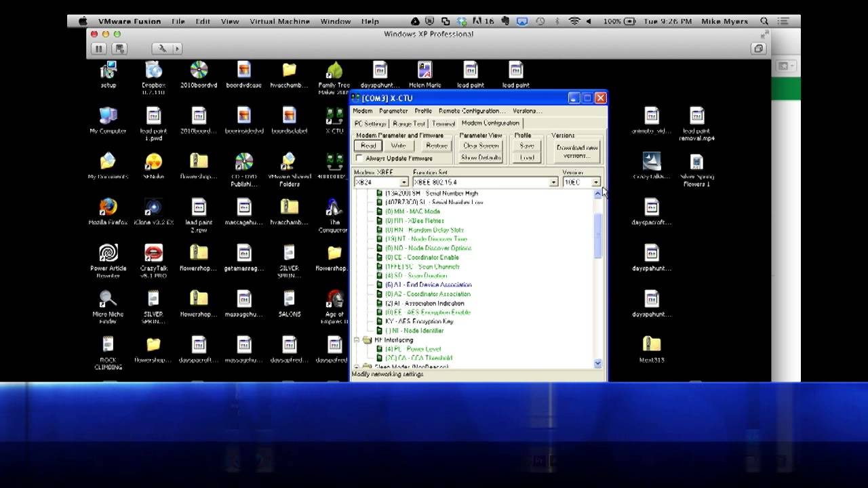
Task: Select the Mozilla Firefox desktop icon
Action: (x=108, y=207)
